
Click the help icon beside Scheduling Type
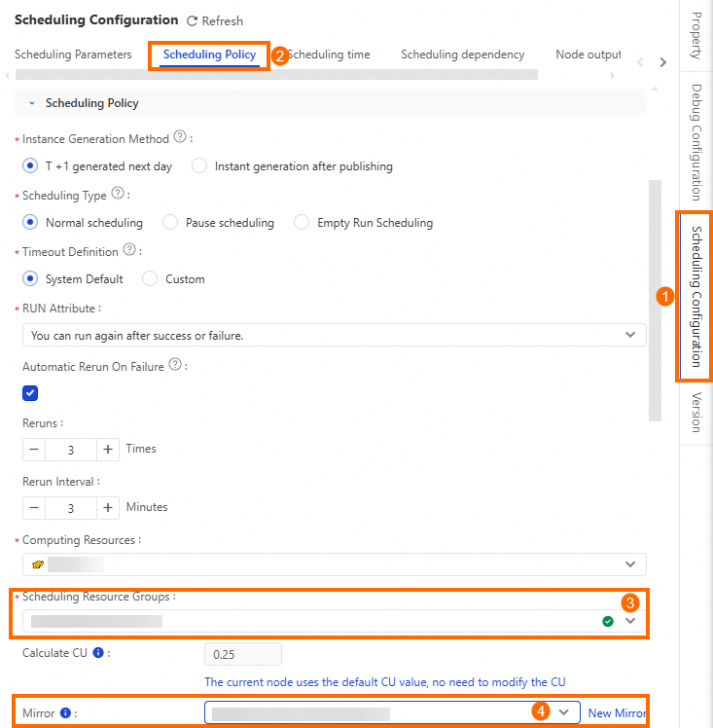(x=118, y=194)
